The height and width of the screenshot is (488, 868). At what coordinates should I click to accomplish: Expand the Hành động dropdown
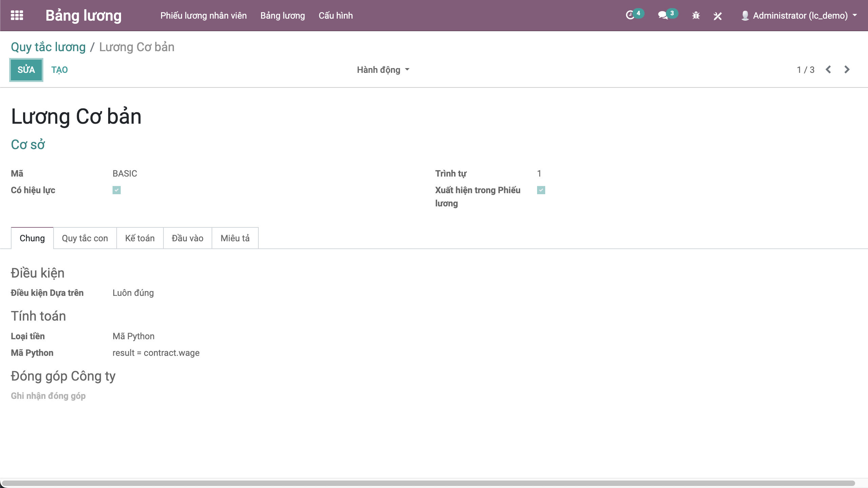pos(383,70)
